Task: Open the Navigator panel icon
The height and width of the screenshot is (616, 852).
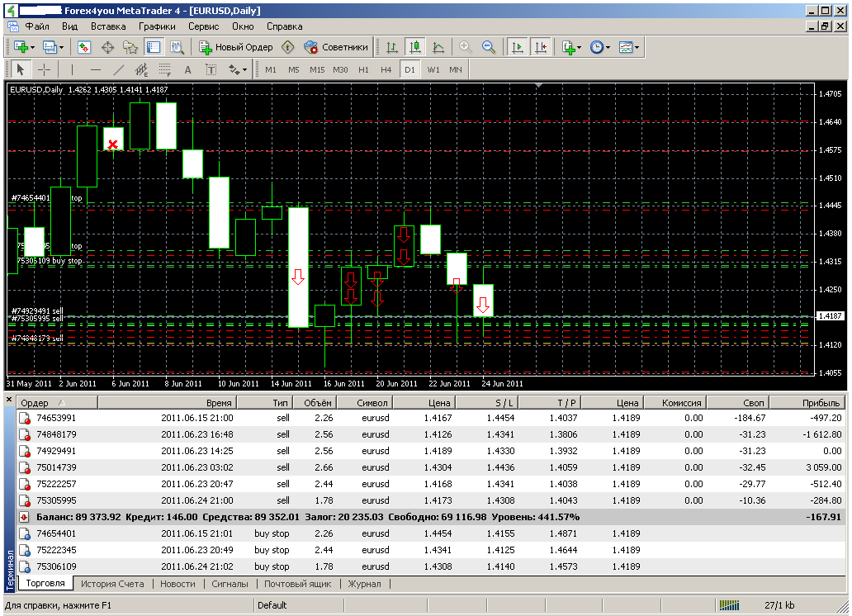Action: click(130, 47)
